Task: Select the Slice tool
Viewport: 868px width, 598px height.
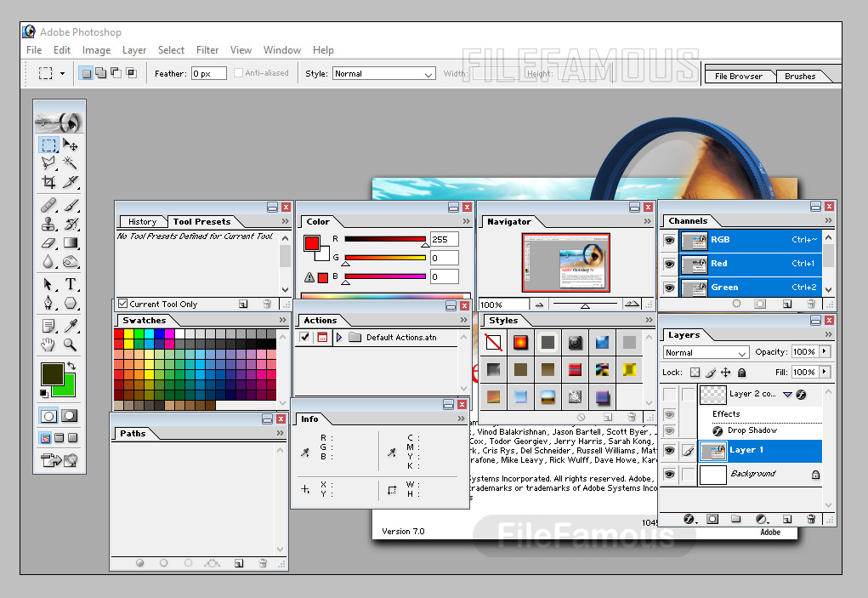Action: [x=70, y=182]
